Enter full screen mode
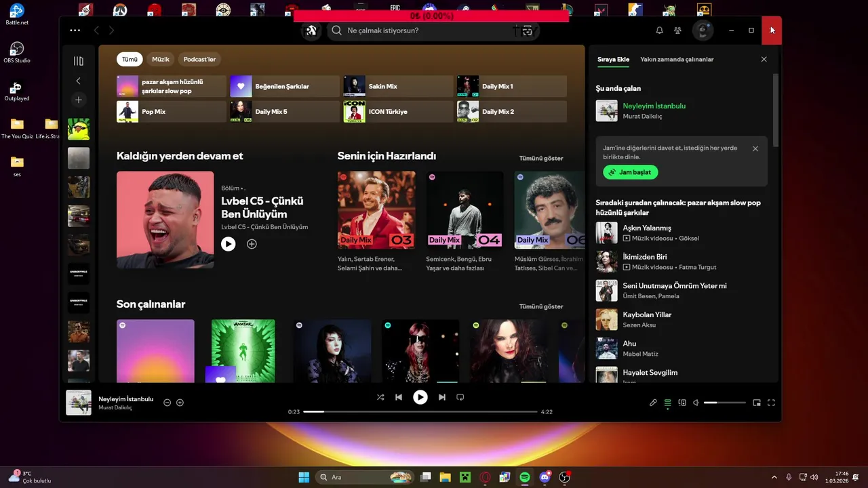Screen dimensions: 868x488 [771, 403]
